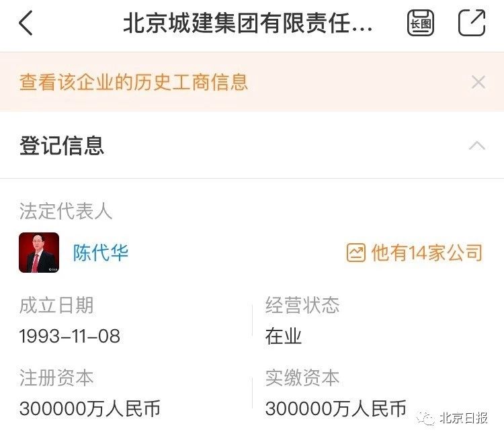Open 查看该企业的历史工商信息 link

(x=134, y=82)
